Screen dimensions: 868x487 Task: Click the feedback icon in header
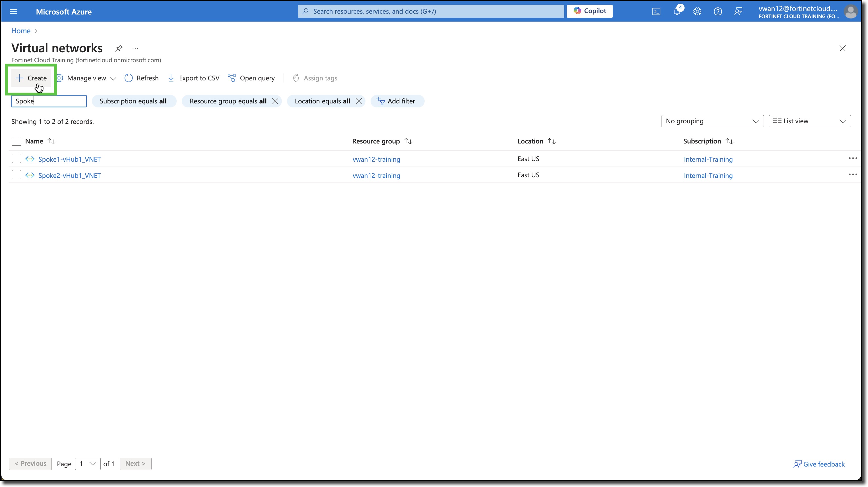tap(738, 11)
